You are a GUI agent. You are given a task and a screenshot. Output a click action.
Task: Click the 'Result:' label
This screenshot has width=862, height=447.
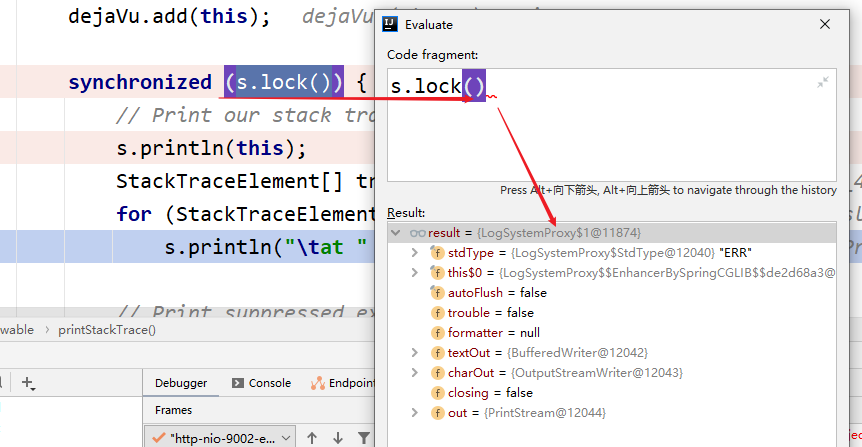tap(406, 213)
